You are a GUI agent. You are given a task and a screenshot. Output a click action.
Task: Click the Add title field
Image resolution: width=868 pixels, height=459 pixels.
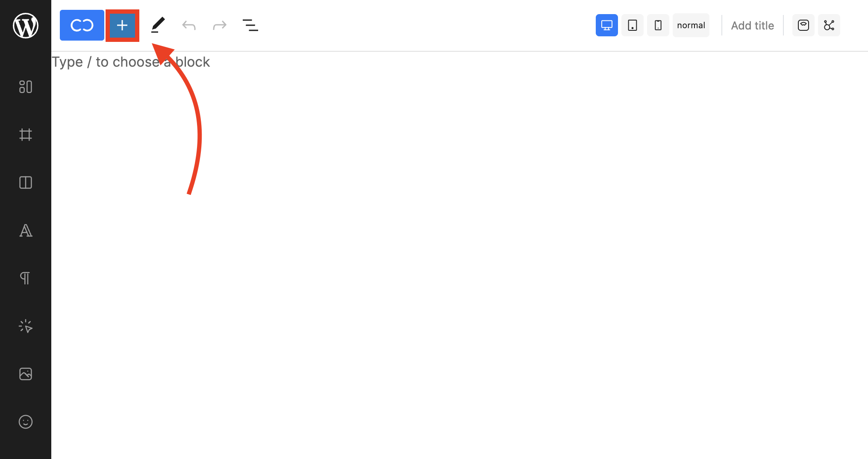752,26
